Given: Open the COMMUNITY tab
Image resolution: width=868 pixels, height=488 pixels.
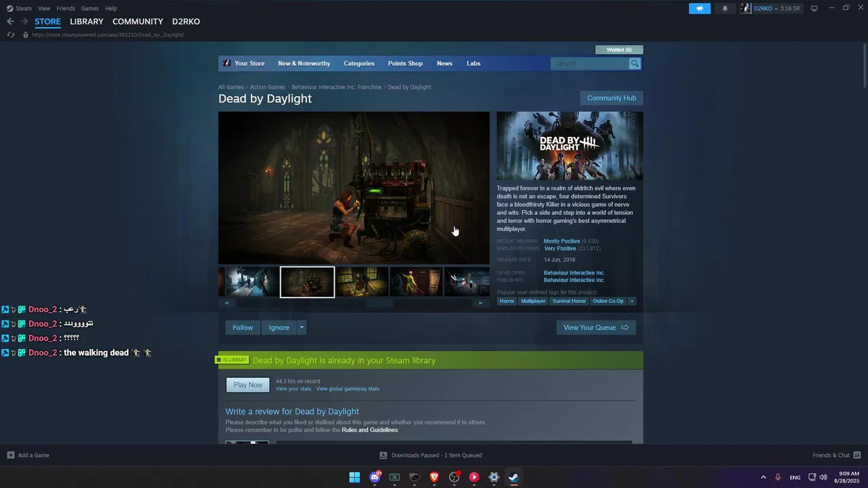Looking at the screenshot, I should [x=138, y=22].
